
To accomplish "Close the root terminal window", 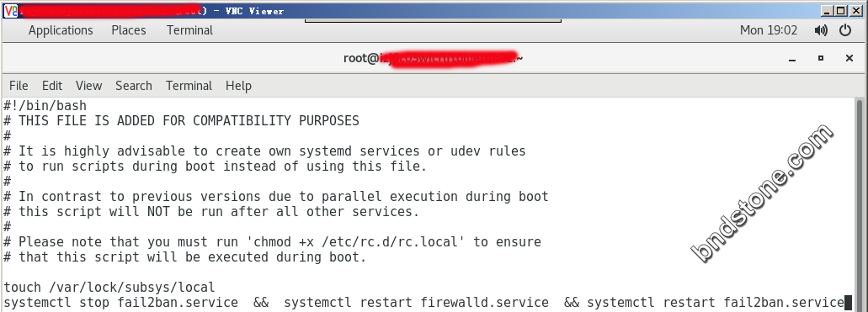I will [849, 58].
